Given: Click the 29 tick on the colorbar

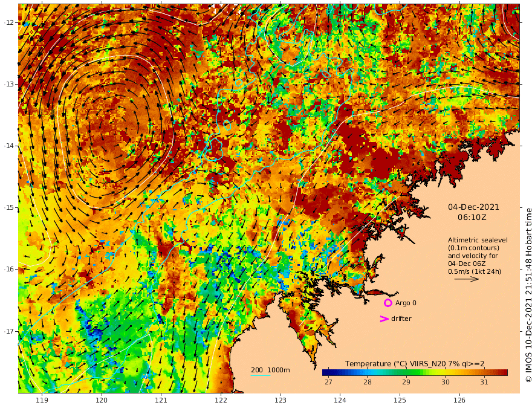Looking at the screenshot, I should pyautogui.click(x=406, y=382).
